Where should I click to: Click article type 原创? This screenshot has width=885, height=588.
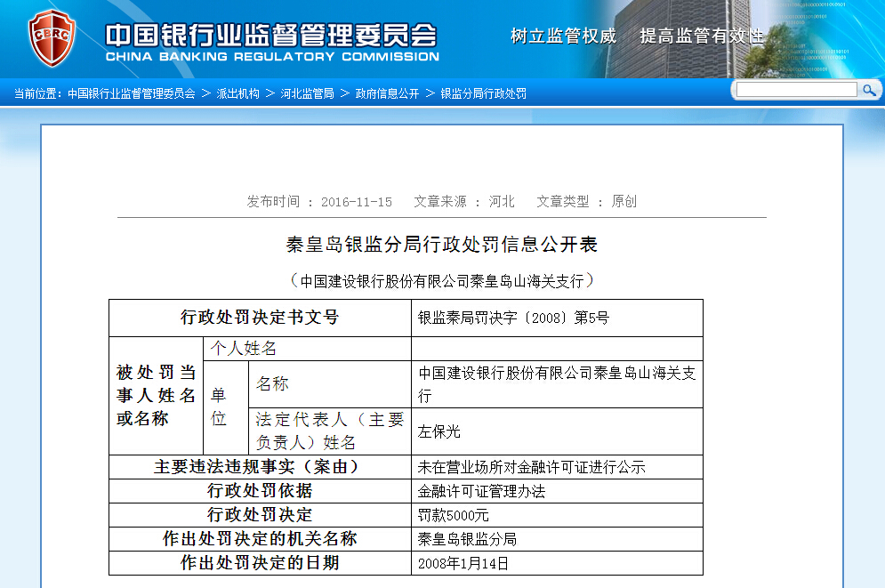[x=624, y=201]
